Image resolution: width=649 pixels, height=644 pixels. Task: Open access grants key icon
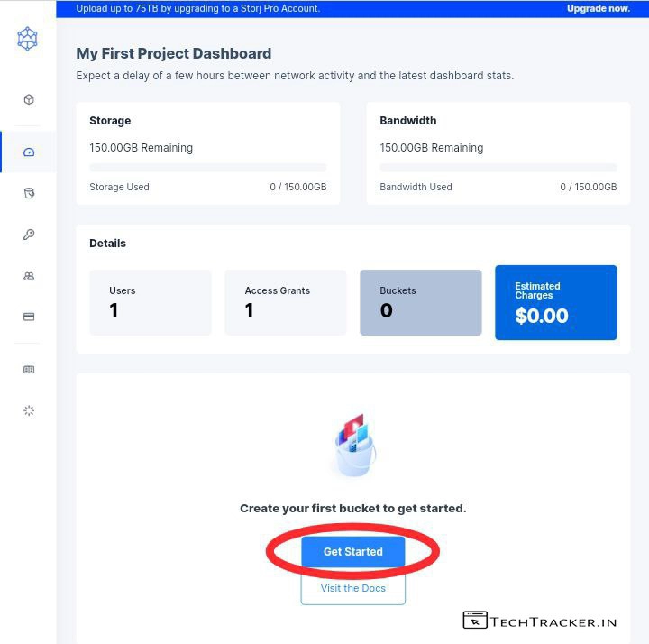(x=29, y=235)
